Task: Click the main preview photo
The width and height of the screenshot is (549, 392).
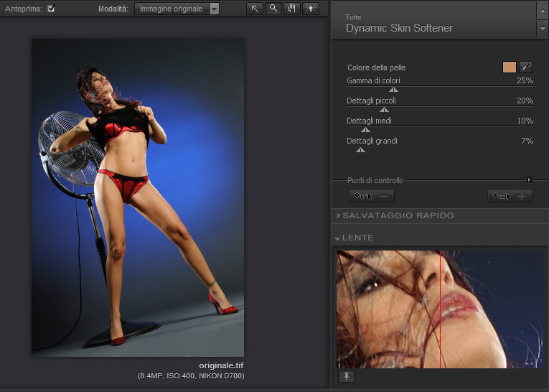Action: [138, 197]
